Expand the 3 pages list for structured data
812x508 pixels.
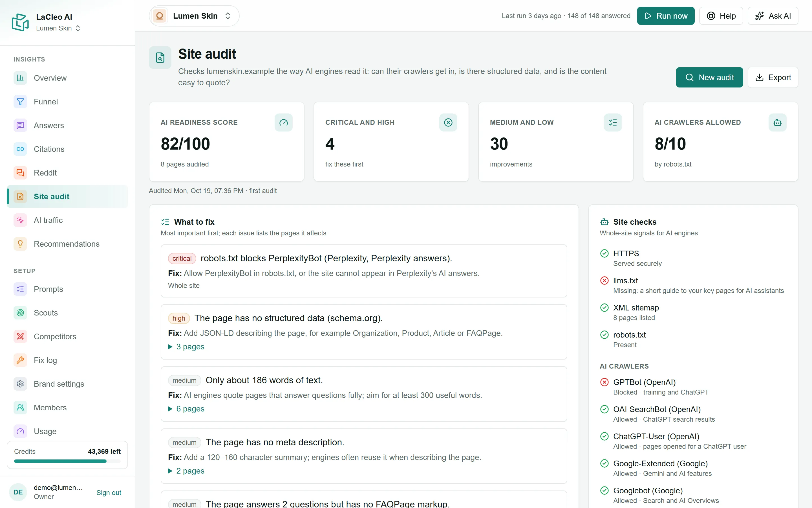pos(186,346)
